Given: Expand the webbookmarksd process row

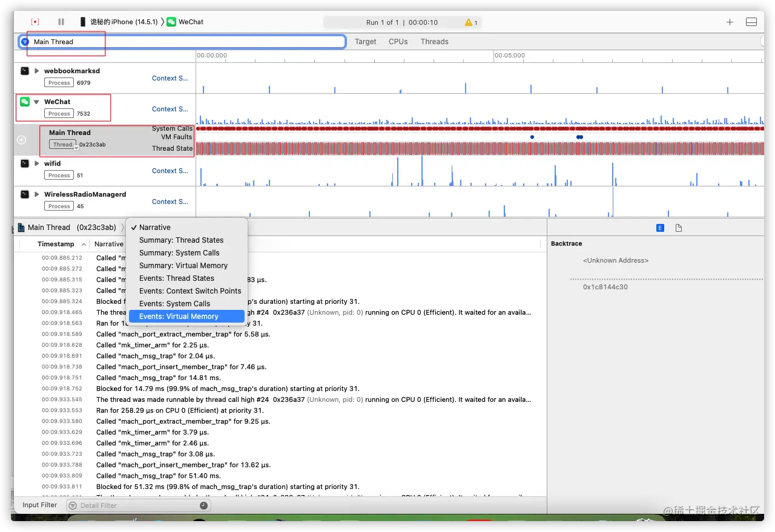Looking at the screenshot, I should point(37,71).
